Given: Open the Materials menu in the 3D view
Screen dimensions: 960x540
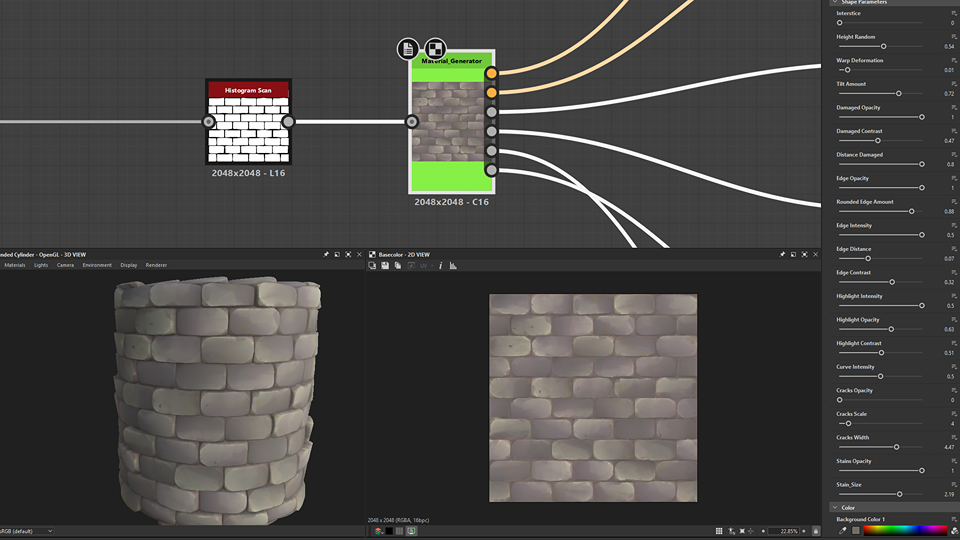Looking at the screenshot, I should pyautogui.click(x=15, y=265).
